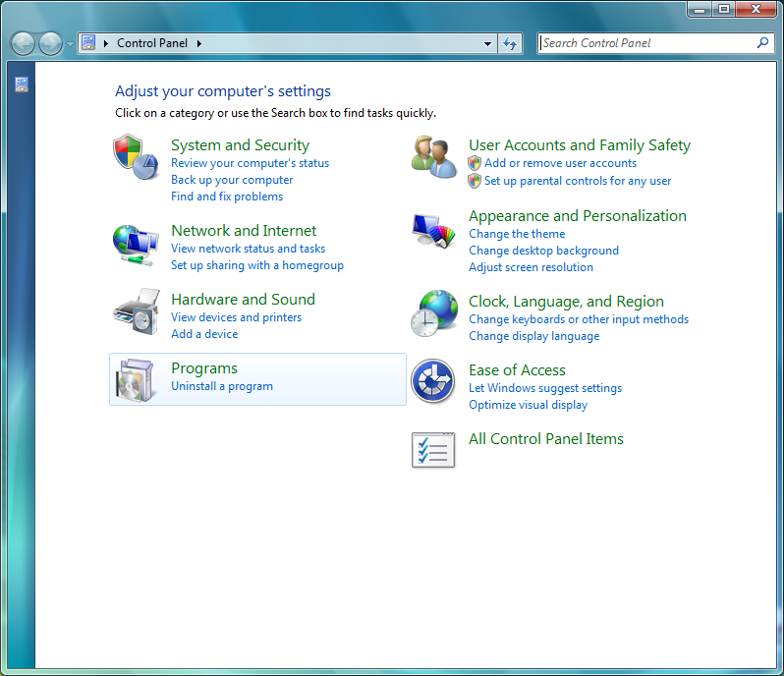784x676 pixels.
Task: Click the All Control Panel Items checklist icon
Action: 433,450
